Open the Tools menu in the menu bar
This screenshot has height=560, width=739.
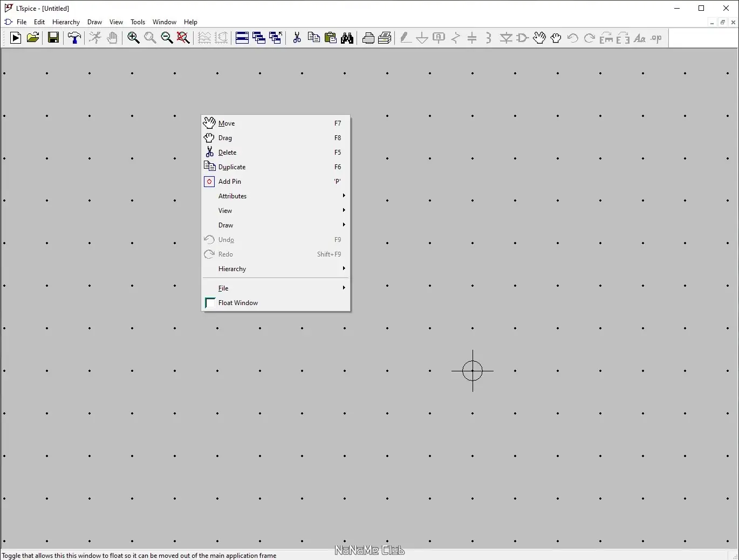(x=138, y=22)
